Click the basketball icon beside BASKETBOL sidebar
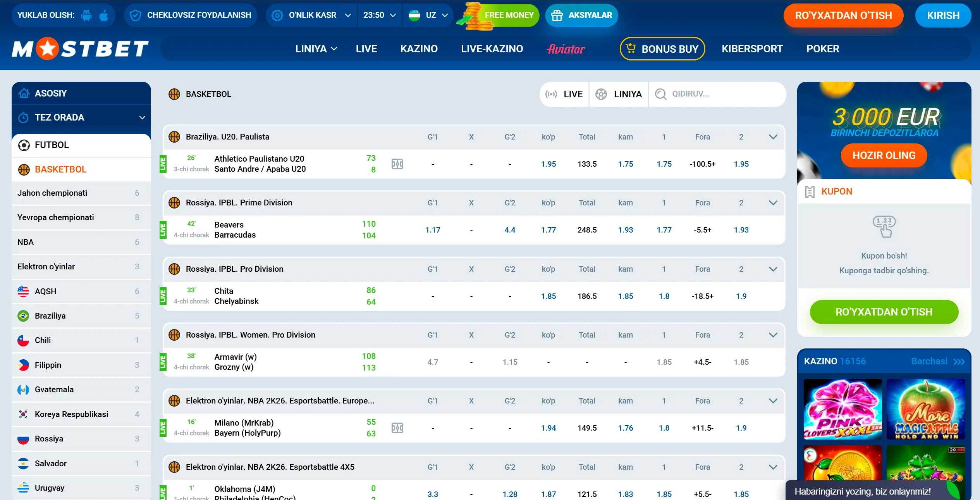 pos(24,170)
